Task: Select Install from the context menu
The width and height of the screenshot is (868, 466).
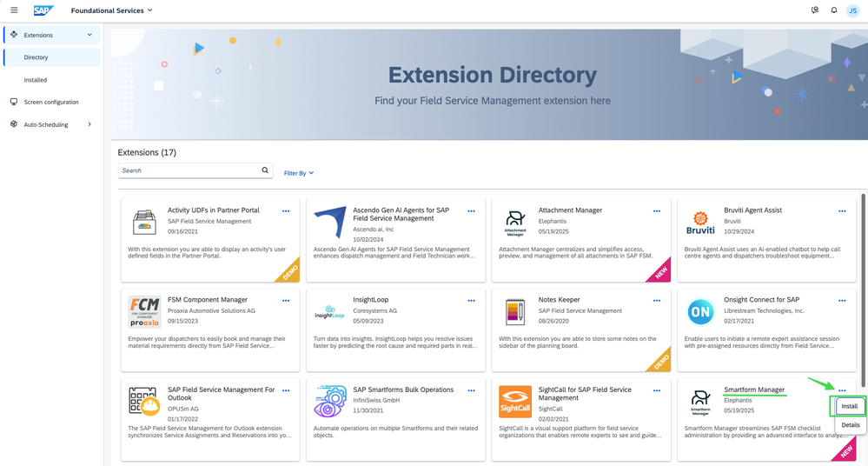Action: pos(850,406)
